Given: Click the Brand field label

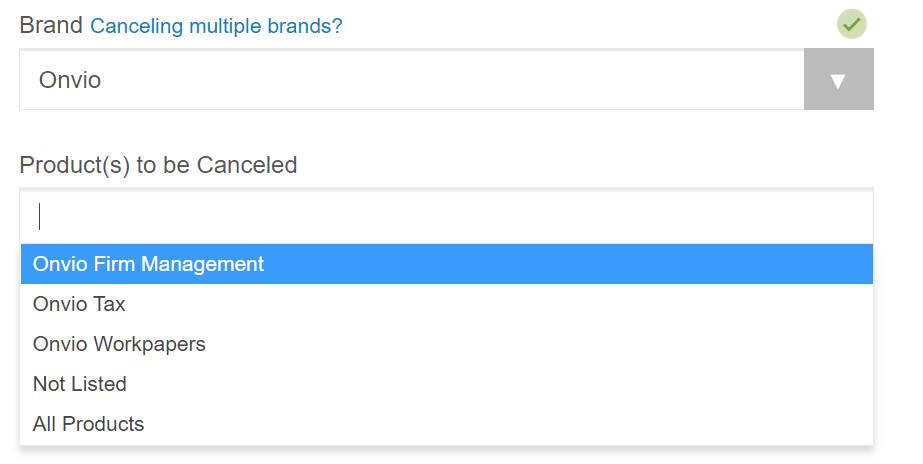Looking at the screenshot, I should coord(51,25).
